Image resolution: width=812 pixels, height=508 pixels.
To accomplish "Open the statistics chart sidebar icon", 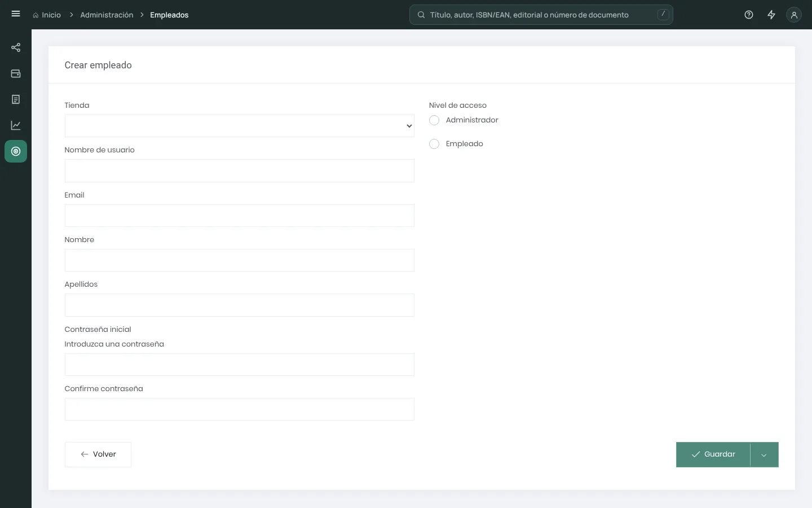I will click(x=16, y=125).
